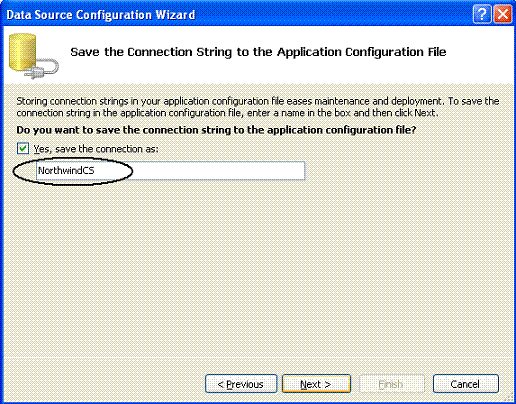The width and height of the screenshot is (516, 404).
Task: Click the NorthwindCS text in the box
Action: click(x=66, y=170)
